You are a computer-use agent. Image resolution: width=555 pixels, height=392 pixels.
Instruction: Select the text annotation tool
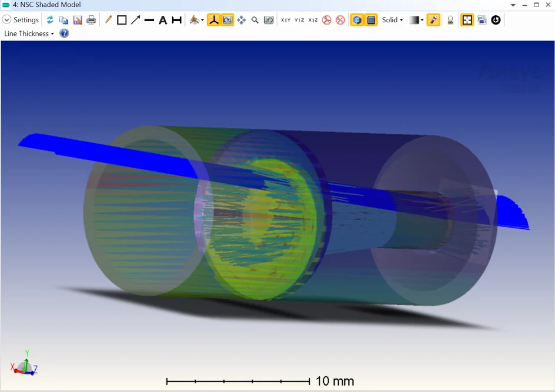(x=163, y=19)
